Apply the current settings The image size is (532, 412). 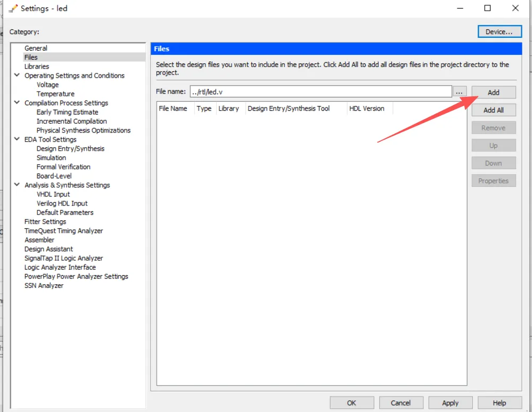pos(450,402)
